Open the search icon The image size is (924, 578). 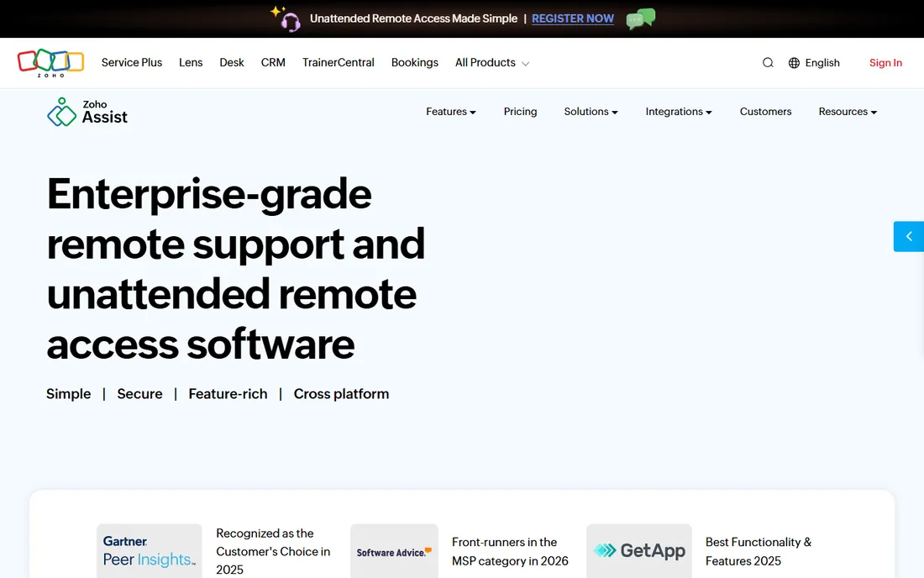[x=768, y=62]
